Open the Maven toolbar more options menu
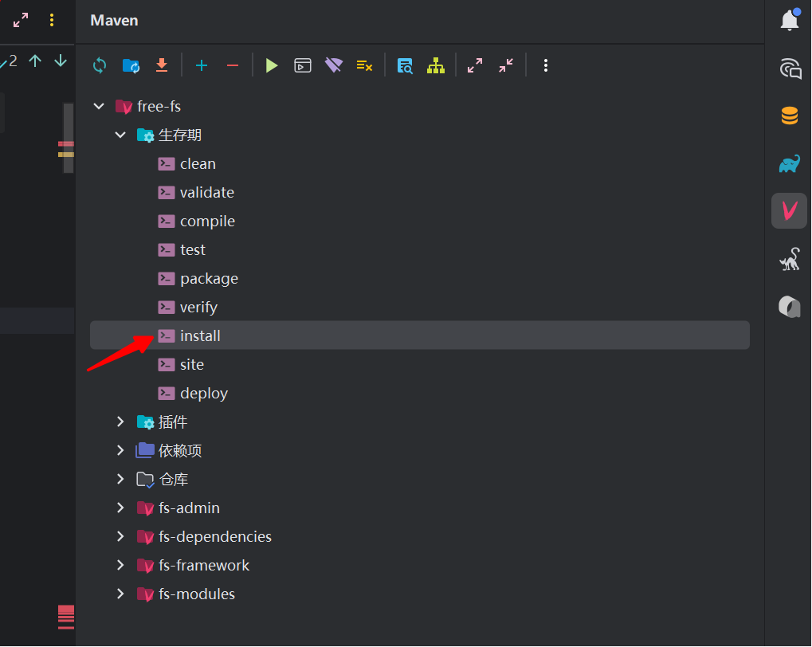 click(x=545, y=65)
